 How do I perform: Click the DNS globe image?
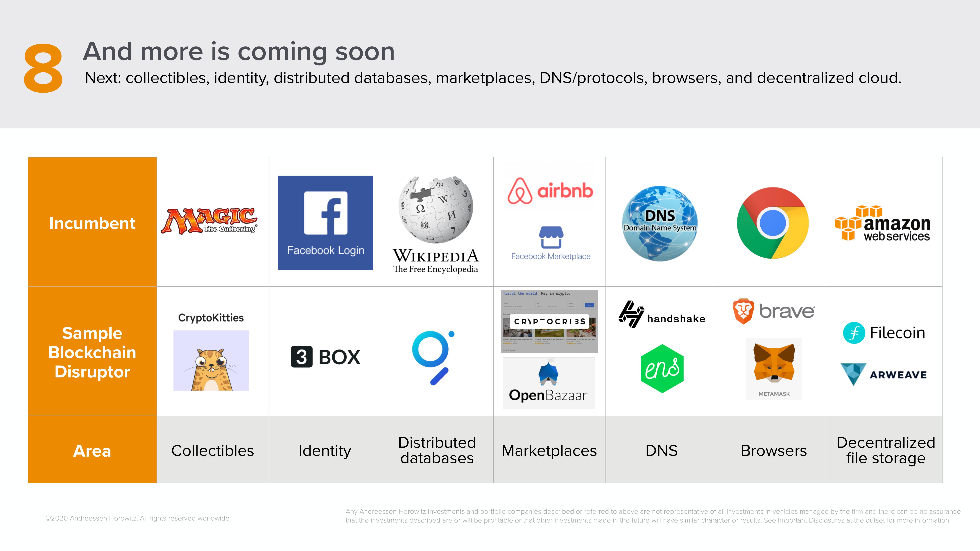point(660,223)
